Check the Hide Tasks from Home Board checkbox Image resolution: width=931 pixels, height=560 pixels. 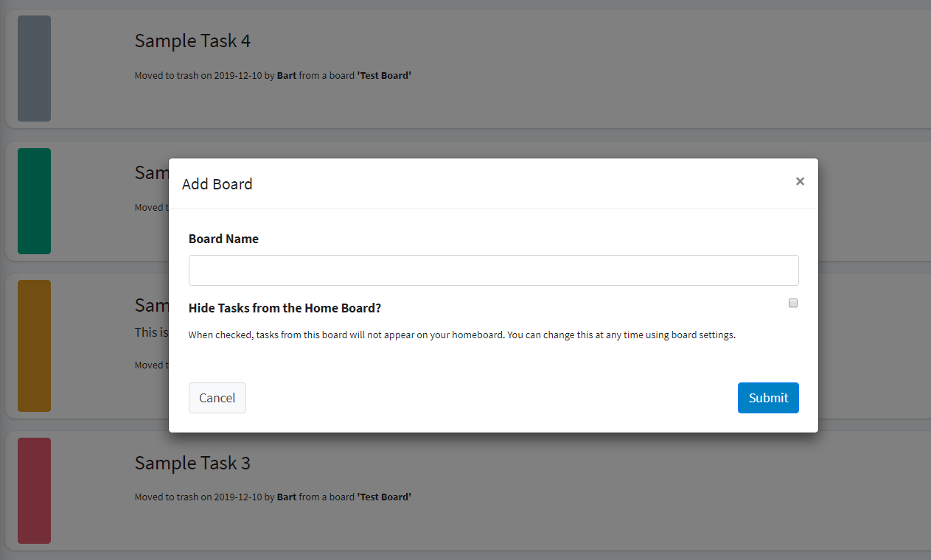pyautogui.click(x=792, y=302)
